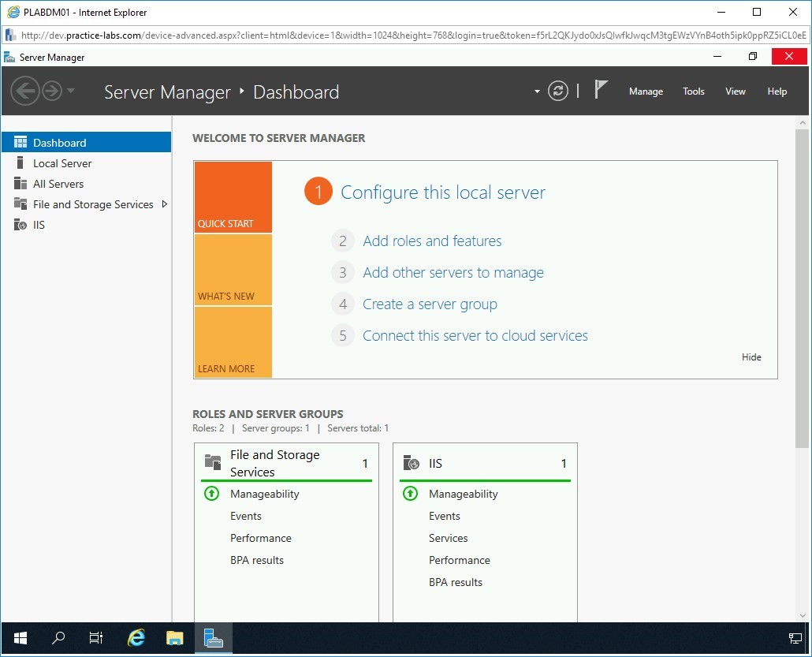Click Add roles and features
The height and width of the screenshot is (657, 812).
tap(431, 241)
